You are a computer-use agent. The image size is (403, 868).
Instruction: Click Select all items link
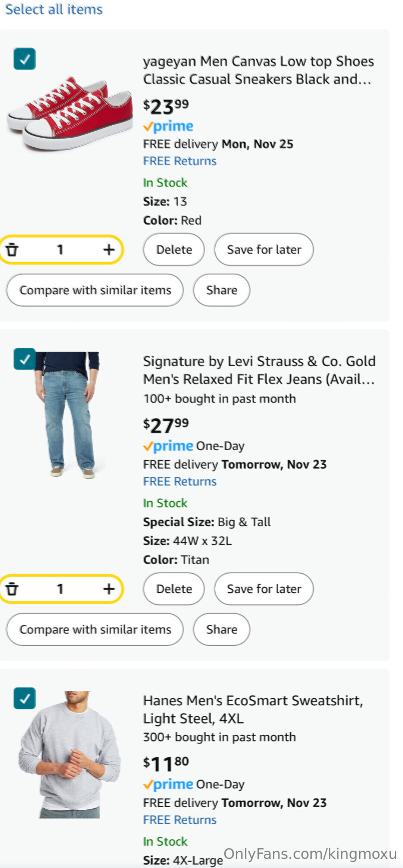point(54,9)
